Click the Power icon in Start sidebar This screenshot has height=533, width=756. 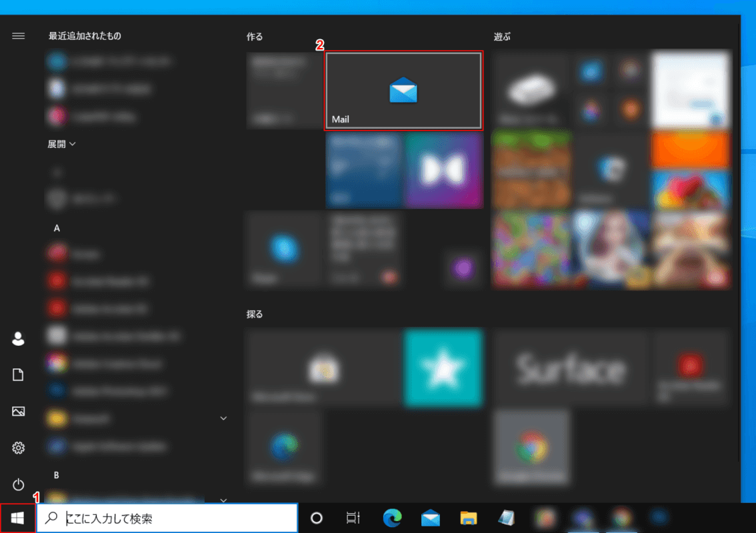point(18,484)
